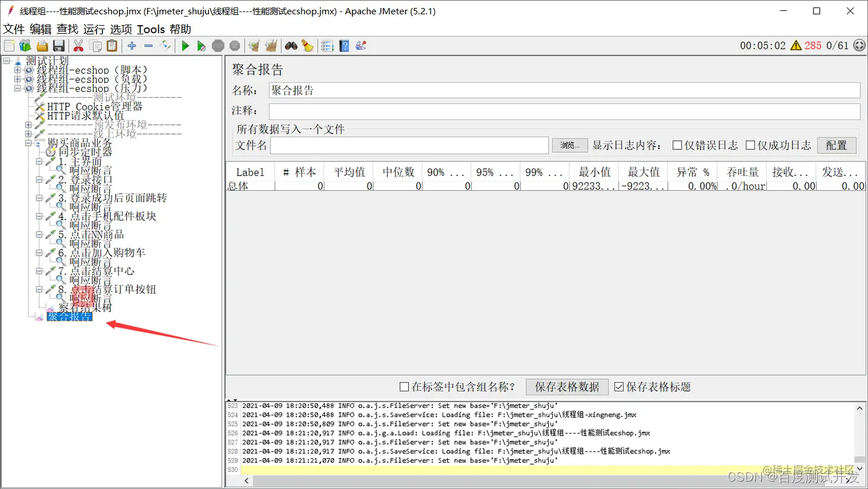Click the 平均值 column header
The width and height of the screenshot is (868, 489).
tap(349, 172)
